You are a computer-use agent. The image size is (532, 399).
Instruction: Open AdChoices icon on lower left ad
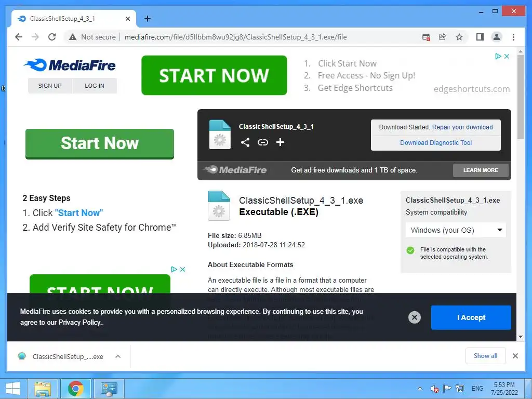[x=174, y=270]
